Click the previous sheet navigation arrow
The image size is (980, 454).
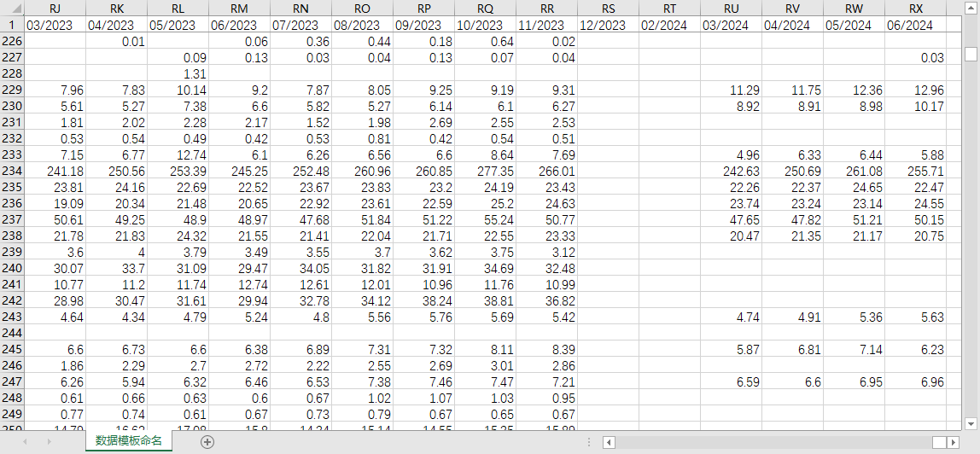[26, 441]
